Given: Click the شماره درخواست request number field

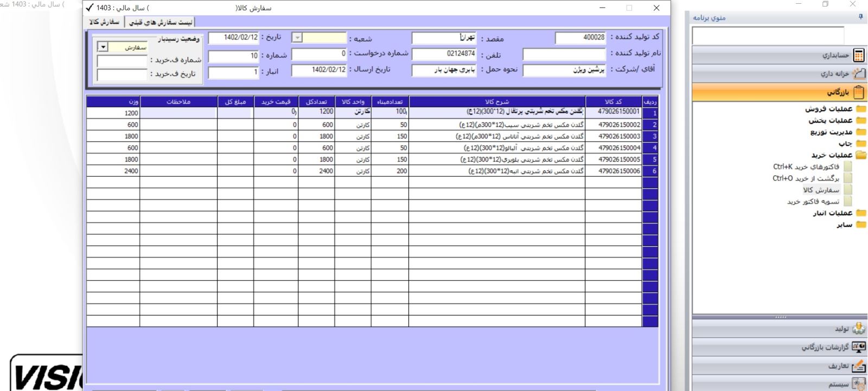Looking at the screenshot, I should pos(319,54).
